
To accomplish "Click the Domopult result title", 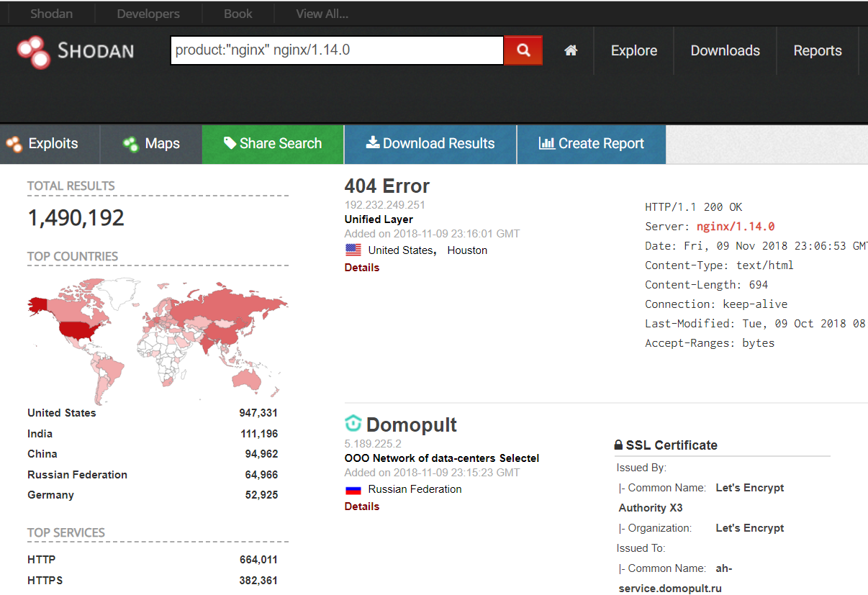I will (411, 424).
